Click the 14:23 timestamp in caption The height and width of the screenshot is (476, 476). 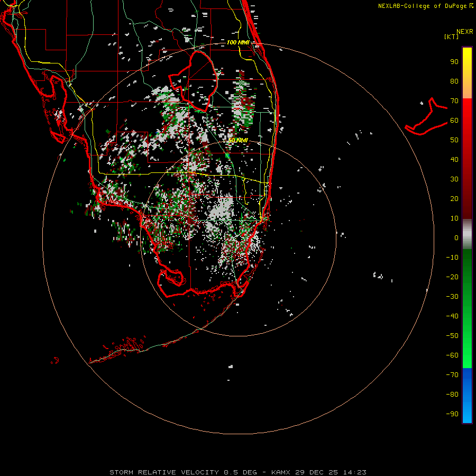coord(354,472)
